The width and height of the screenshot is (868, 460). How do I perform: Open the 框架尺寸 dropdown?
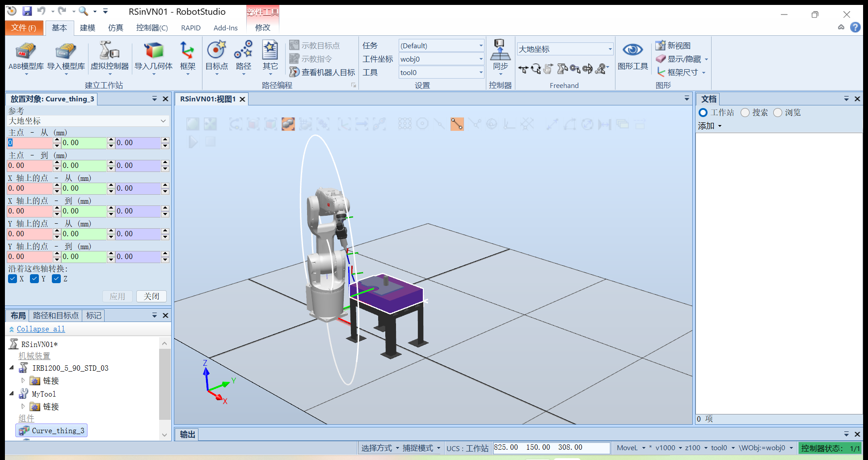704,73
